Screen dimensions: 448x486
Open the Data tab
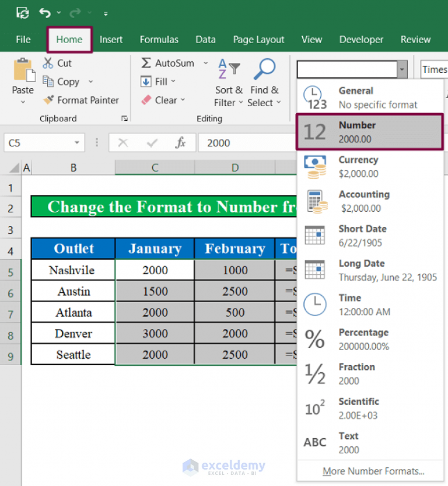point(205,40)
